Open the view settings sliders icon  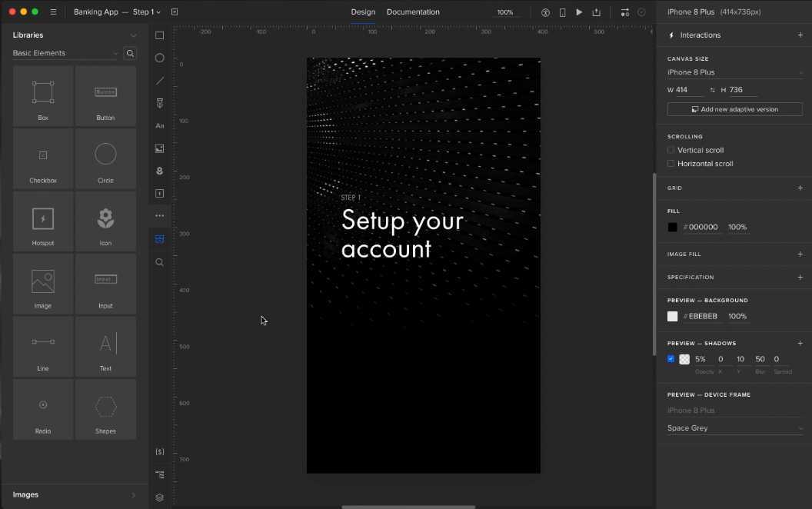pos(624,12)
